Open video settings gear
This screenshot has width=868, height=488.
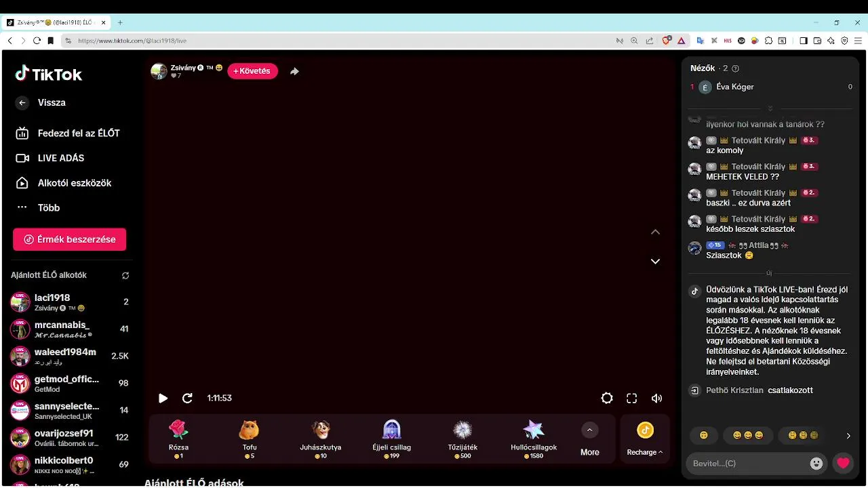(607, 399)
